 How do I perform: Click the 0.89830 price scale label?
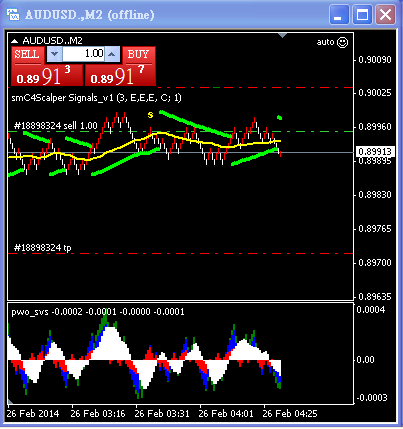(375, 195)
